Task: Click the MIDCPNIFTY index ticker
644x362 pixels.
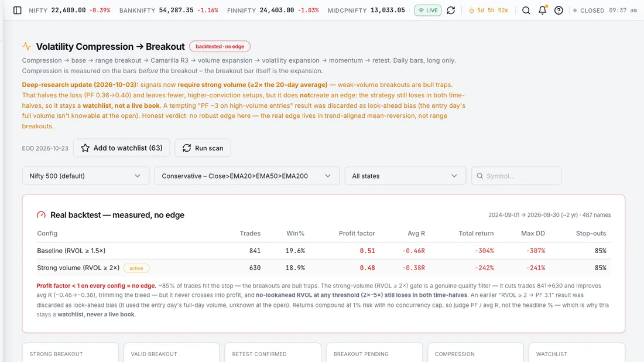Action: [366, 11]
